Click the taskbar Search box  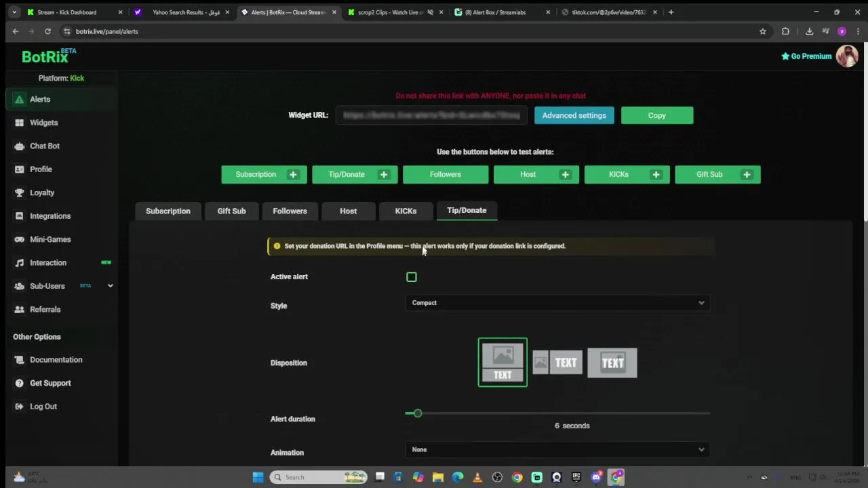pos(317,477)
